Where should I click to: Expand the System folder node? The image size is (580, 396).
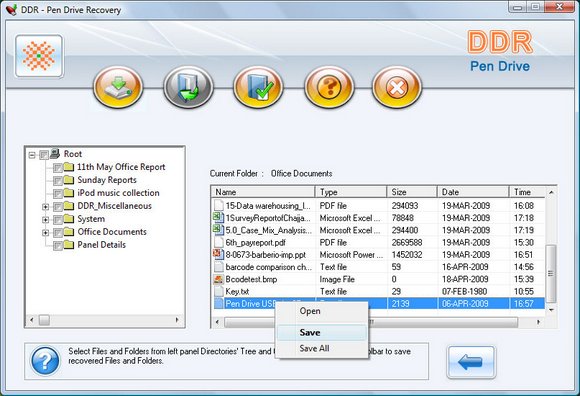click(45, 220)
